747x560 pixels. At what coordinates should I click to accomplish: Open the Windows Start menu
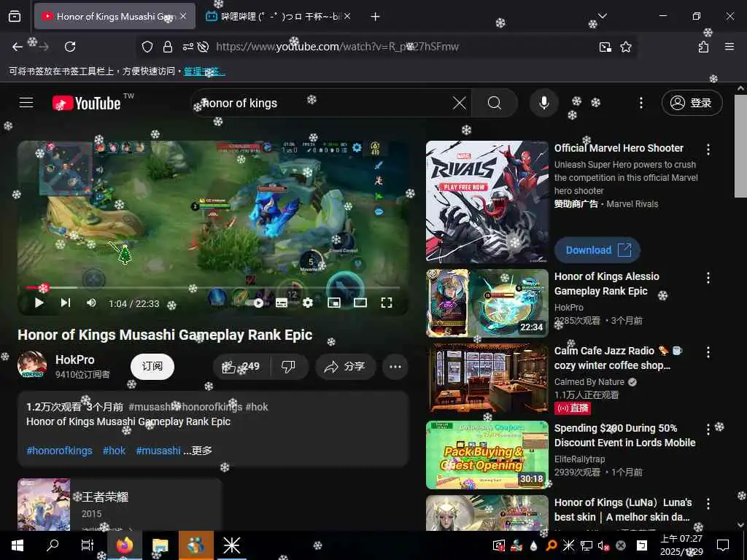click(18, 545)
